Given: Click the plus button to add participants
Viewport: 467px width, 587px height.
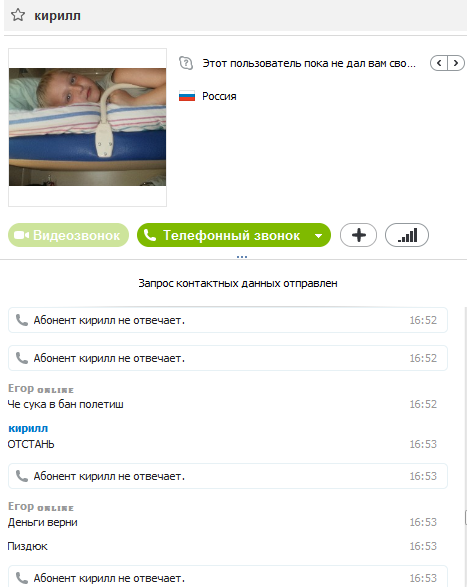Looking at the screenshot, I should [x=358, y=235].
